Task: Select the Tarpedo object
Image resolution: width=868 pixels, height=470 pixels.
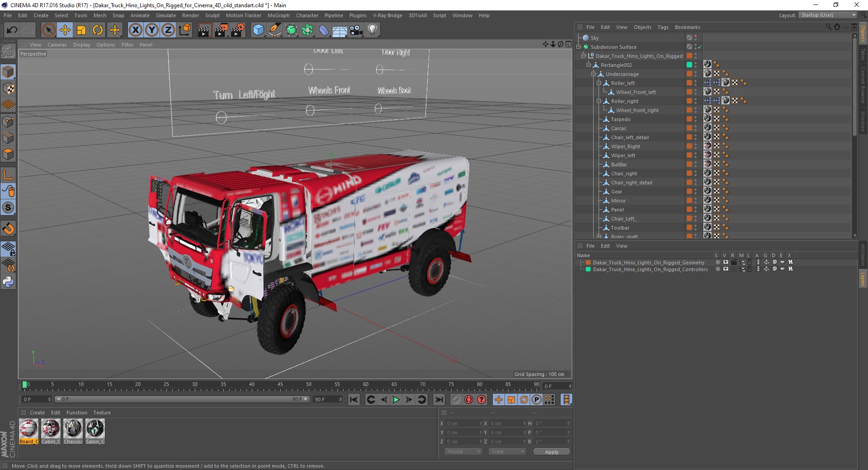Action: [x=620, y=119]
